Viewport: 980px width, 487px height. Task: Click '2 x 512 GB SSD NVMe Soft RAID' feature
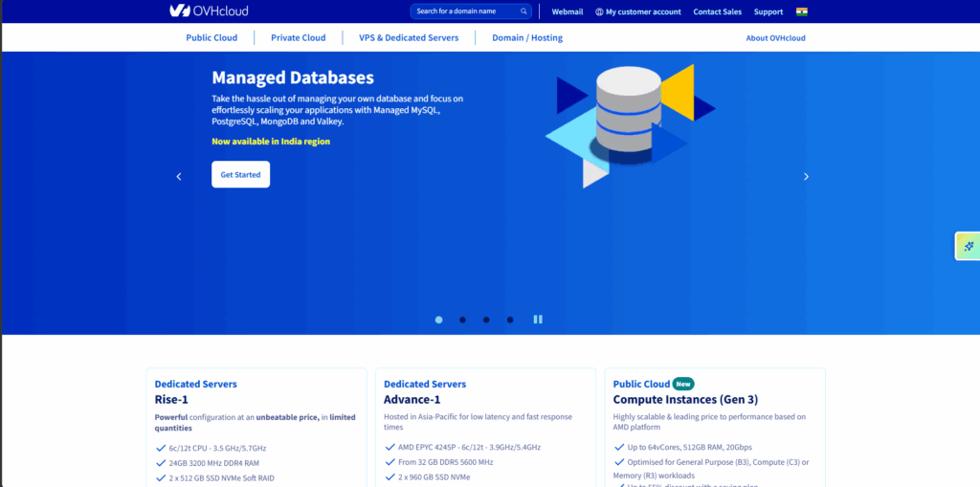(x=221, y=478)
